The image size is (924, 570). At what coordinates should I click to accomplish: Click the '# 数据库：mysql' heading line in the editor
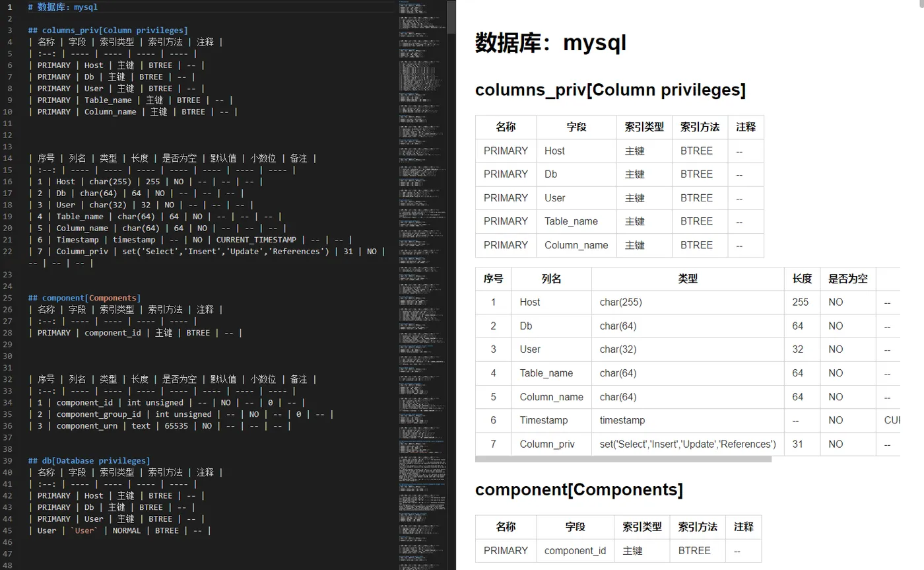tap(63, 7)
